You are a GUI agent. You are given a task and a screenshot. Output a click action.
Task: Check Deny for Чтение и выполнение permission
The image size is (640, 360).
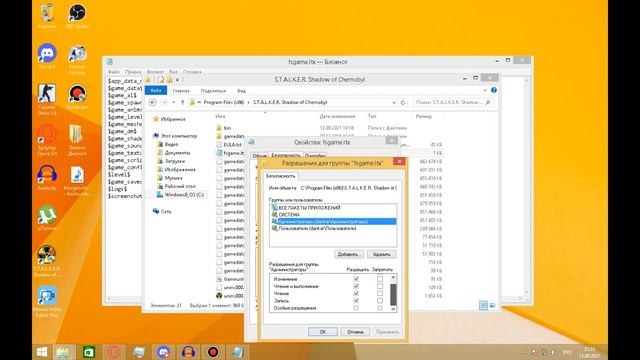pos(380,287)
